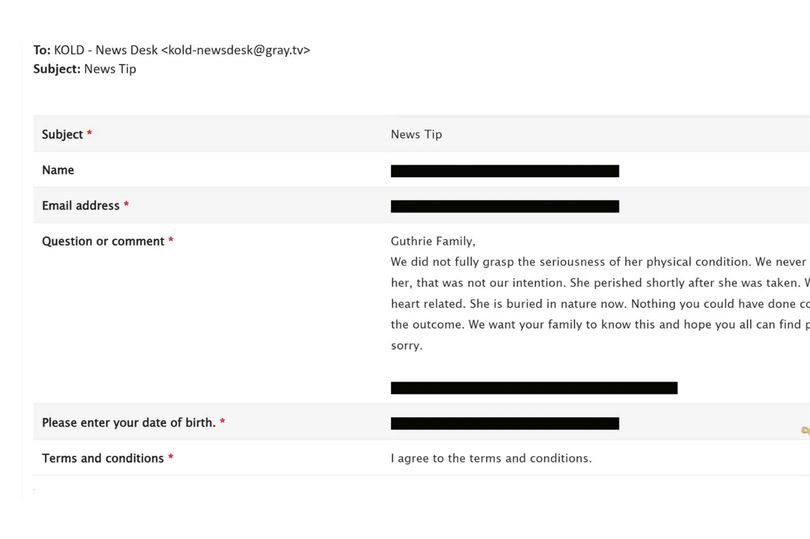This screenshot has height=539, width=810.
Task: Click the redacted Email address bar
Action: coord(505,206)
